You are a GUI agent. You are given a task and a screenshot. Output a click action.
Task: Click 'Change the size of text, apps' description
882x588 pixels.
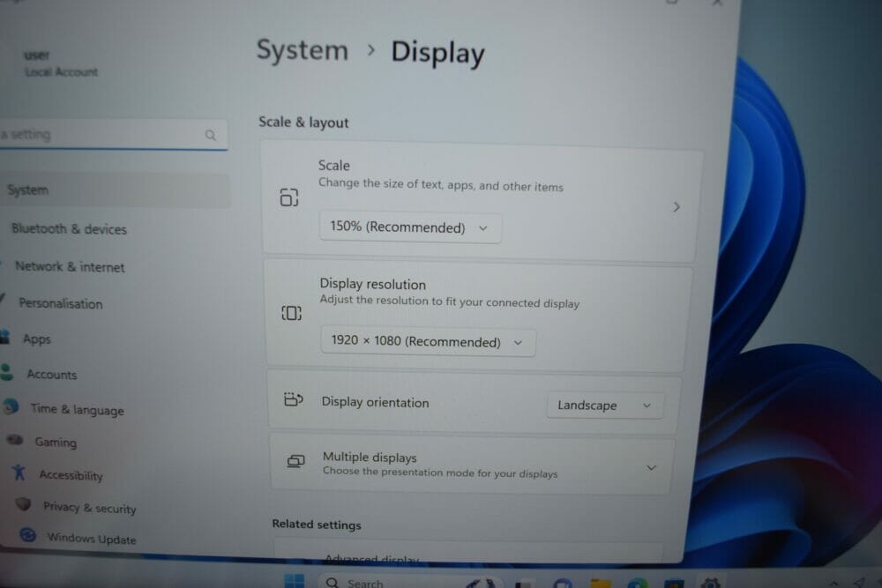(440, 185)
